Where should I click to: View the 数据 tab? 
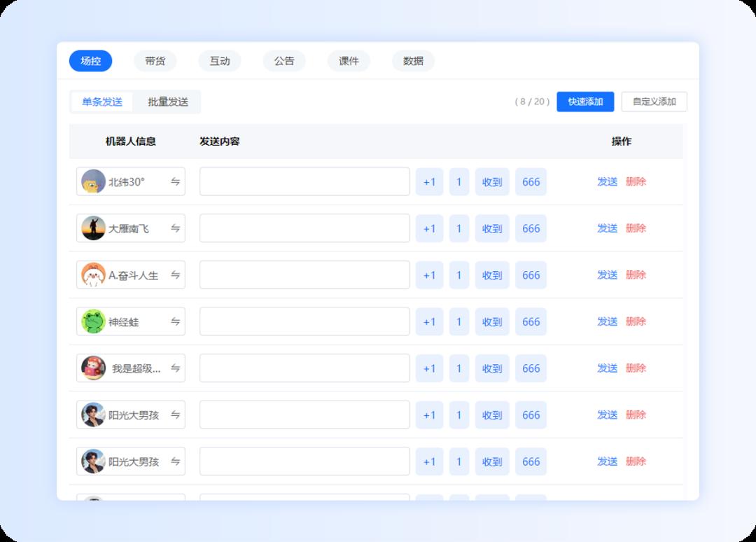(414, 61)
